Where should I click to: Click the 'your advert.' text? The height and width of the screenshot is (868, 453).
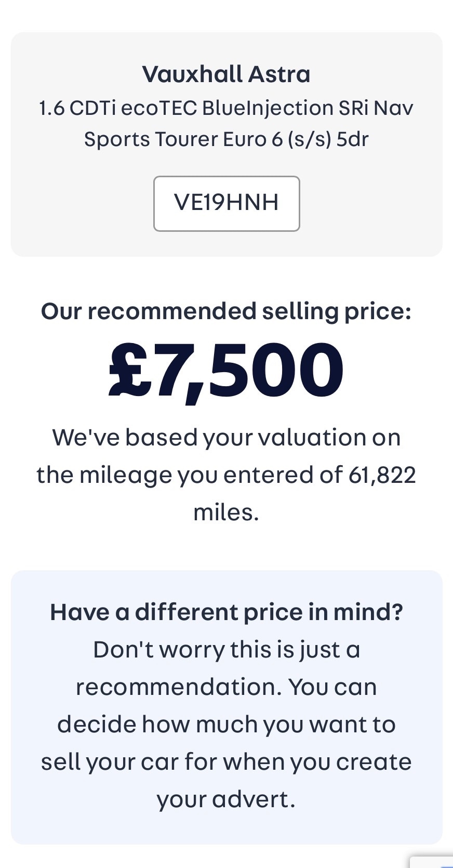226,799
